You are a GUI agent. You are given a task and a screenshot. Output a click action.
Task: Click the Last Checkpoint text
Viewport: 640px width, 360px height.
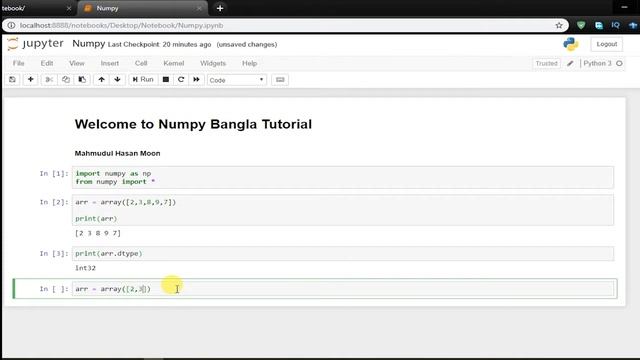160,44
